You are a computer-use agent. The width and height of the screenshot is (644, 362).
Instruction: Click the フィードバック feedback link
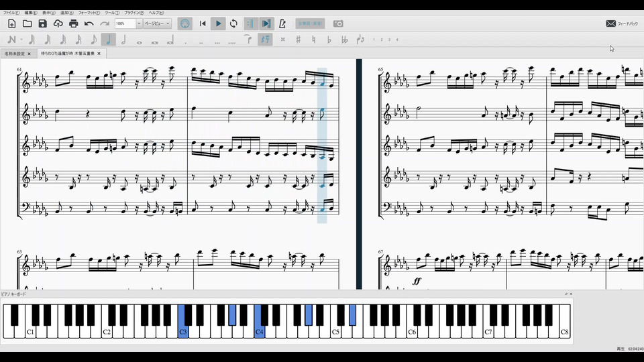pos(622,24)
